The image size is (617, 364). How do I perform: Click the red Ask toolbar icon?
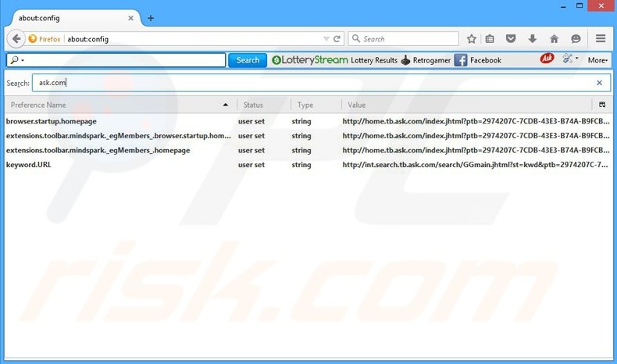[x=547, y=59]
